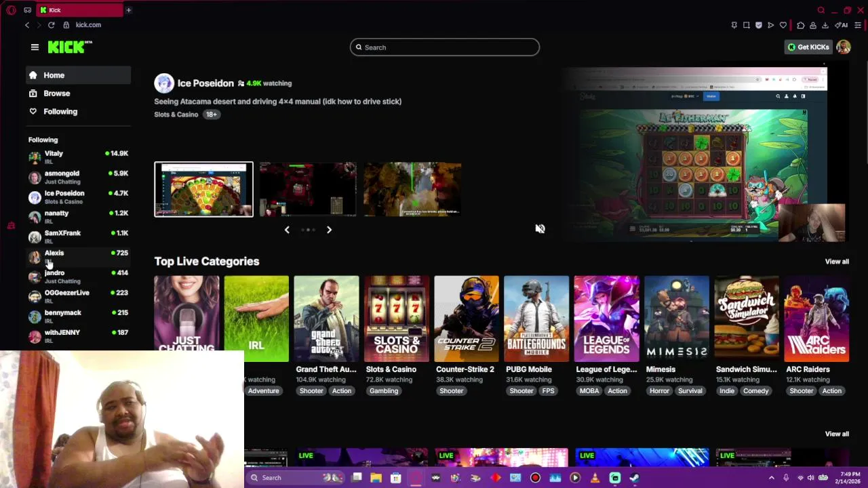
Task: Switch to the Kick browser tab
Action: tap(79, 10)
